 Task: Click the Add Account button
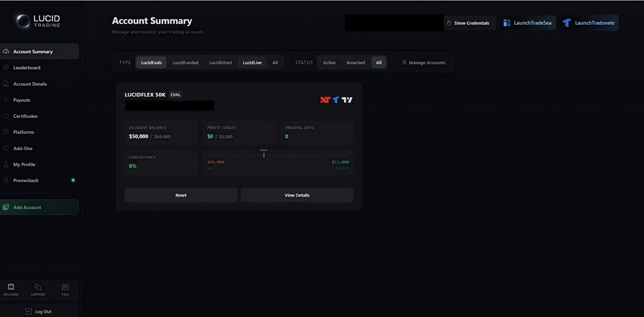point(39,207)
